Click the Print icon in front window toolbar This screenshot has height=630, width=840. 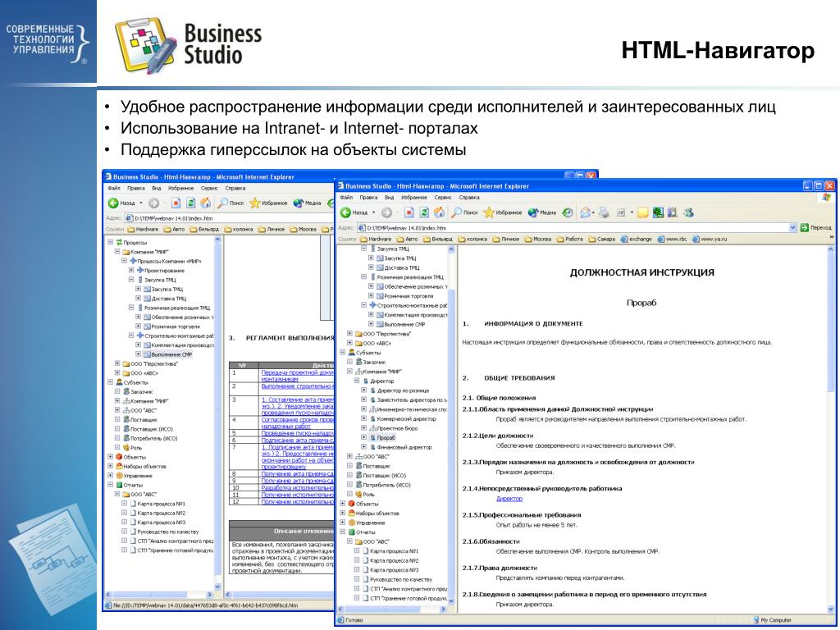[604, 212]
